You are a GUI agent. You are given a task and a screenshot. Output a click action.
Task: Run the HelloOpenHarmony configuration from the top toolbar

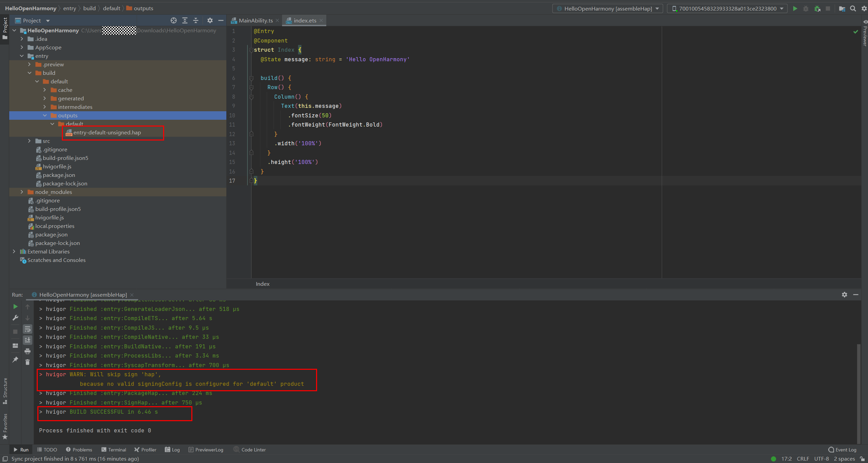pyautogui.click(x=795, y=9)
